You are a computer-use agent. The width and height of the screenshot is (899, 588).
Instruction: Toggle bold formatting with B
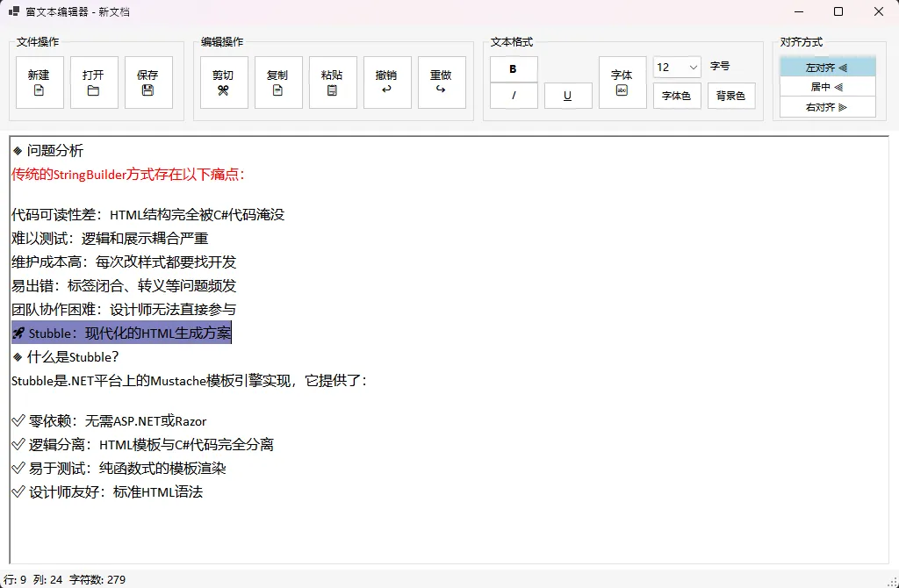click(514, 69)
